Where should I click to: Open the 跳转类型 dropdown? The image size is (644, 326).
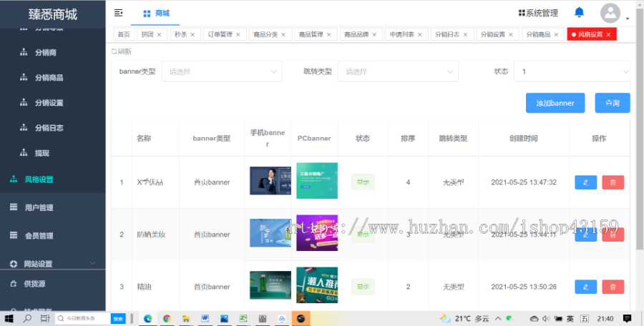click(x=398, y=71)
